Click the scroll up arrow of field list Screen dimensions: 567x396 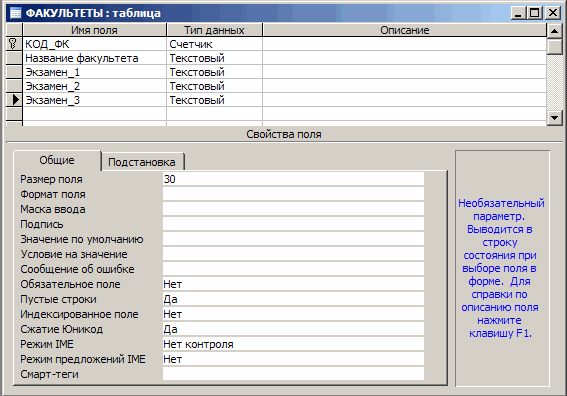[x=554, y=30]
